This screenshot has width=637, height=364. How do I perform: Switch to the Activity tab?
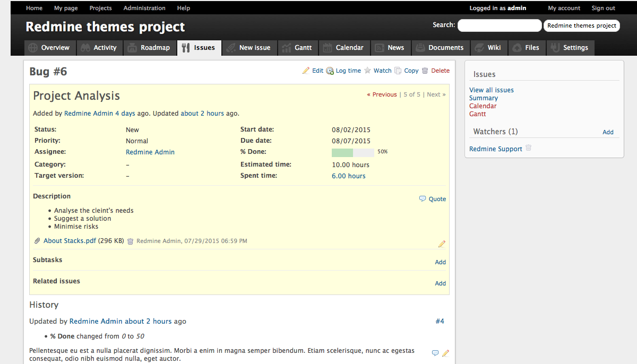click(x=99, y=48)
